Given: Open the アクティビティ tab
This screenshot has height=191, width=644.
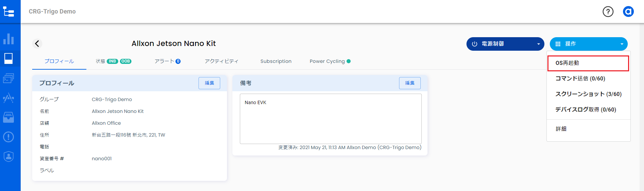Looking at the screenshot, I should (x=222, y=61).
